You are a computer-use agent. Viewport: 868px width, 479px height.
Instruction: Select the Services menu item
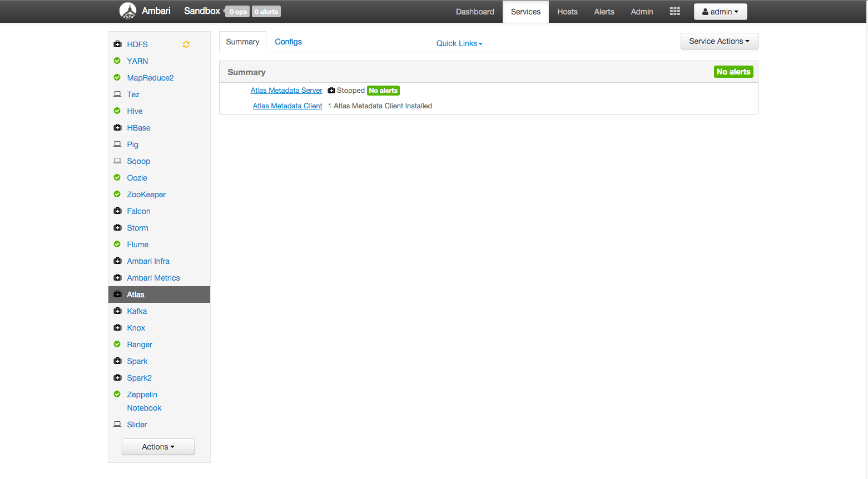pyautogui.click(x=525, y=12)
